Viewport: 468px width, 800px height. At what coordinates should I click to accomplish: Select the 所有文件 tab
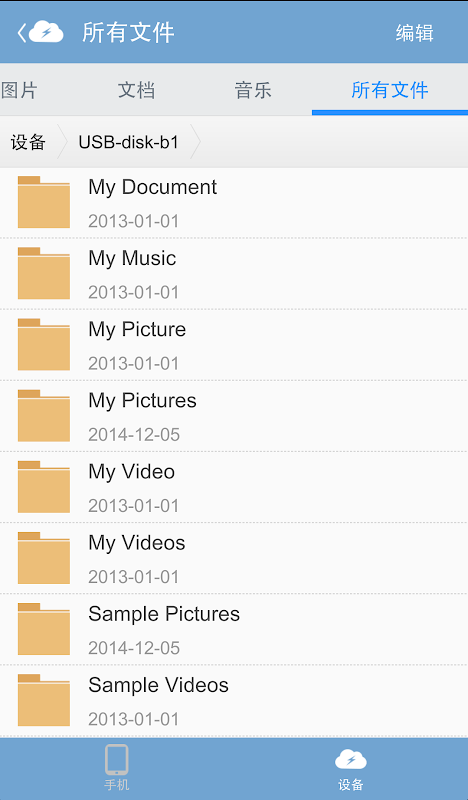click(390, 90)
